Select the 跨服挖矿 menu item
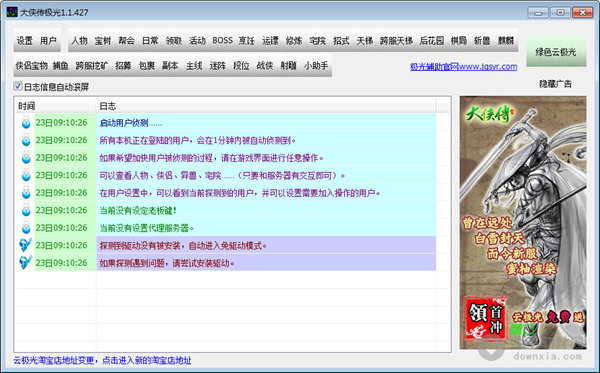The width and height of the screenshot is (600, 373). [92, 66]
